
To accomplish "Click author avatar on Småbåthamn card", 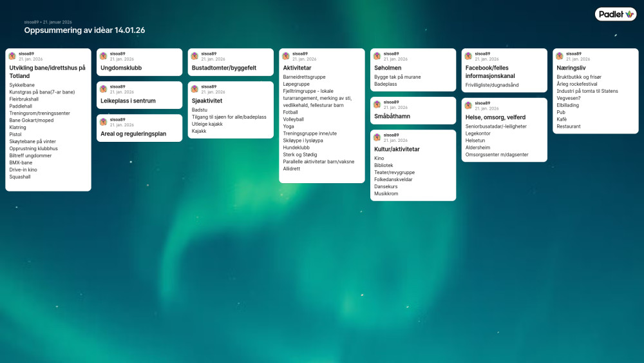I will point(377,104).
